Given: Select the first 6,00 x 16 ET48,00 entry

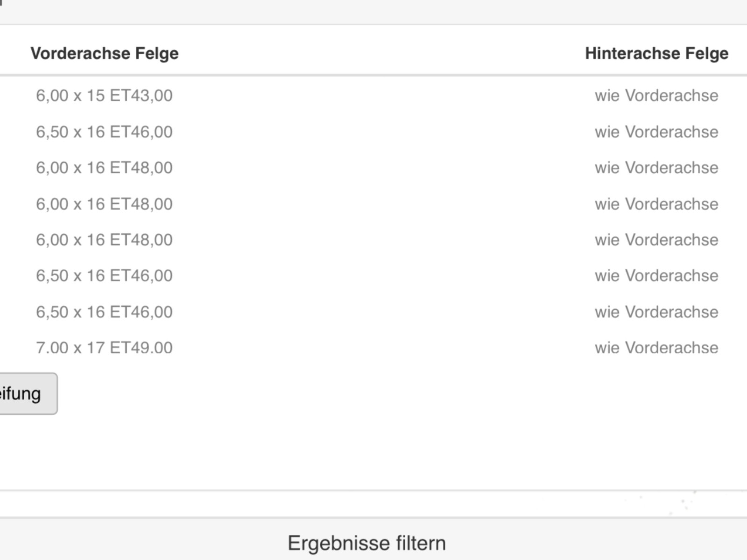Looking at the screenshot, I should pyautogui.click(x=104, y=168).
